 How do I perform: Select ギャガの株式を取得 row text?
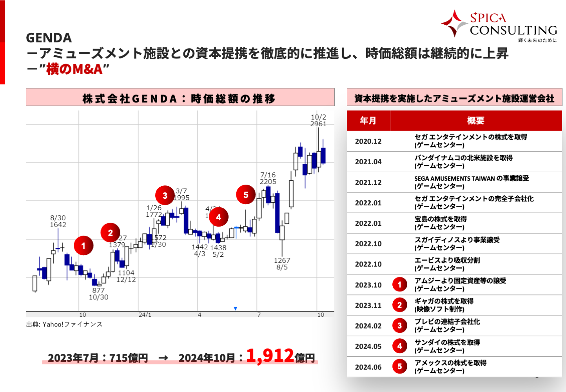click(x=444, y=301)
